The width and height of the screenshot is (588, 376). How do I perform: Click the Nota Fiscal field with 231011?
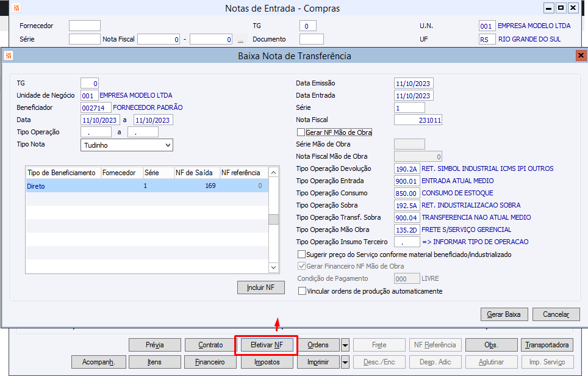[418, 120]
